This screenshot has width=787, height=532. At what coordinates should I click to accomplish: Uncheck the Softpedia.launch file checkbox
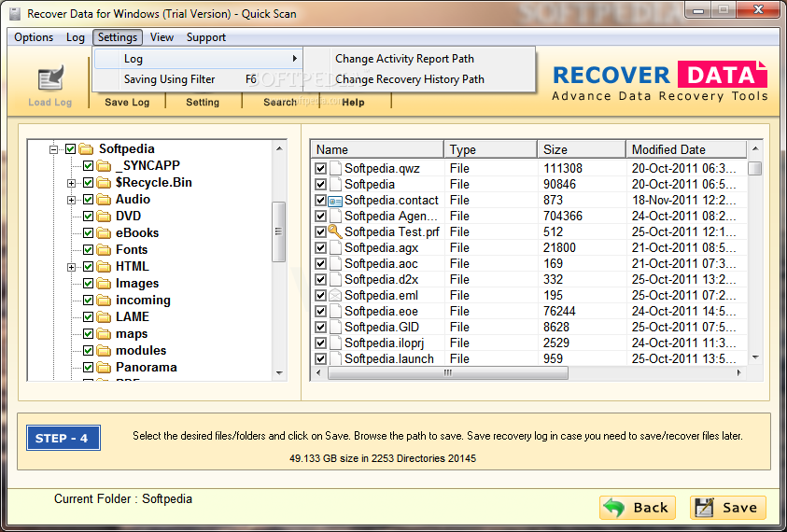321,359
